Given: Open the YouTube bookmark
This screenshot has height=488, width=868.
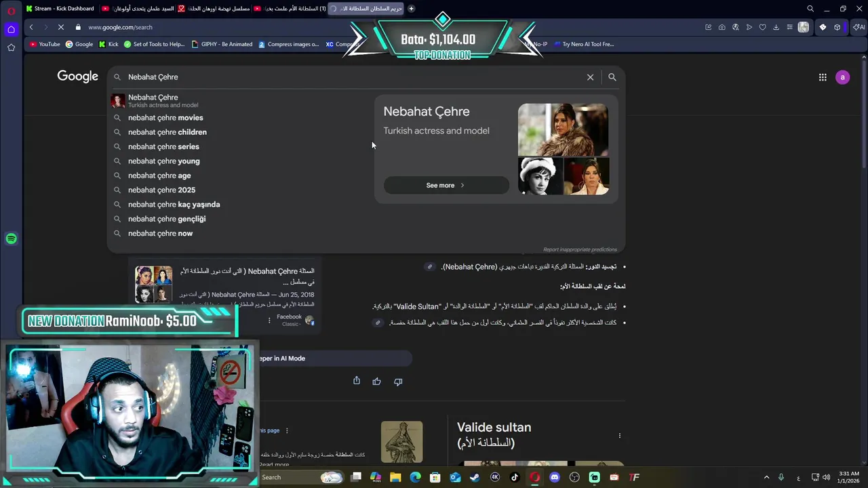Looking at the screenshot, I should [x=45, y=44].
